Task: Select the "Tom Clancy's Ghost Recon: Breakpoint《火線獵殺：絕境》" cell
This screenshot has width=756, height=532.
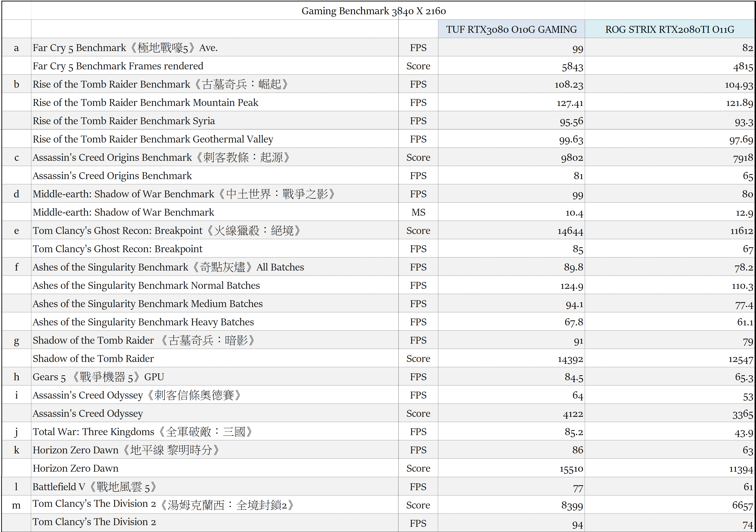Action: [215, 230]
